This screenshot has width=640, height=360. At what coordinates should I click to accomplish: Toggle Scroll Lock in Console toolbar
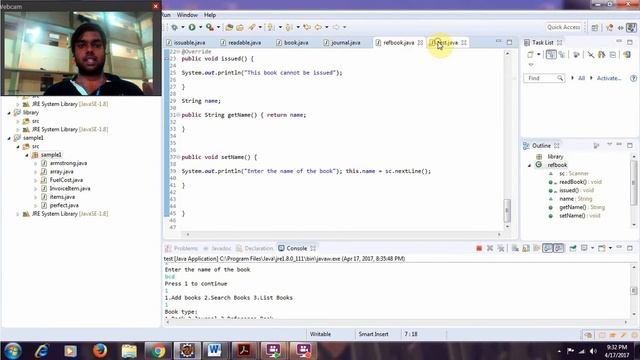coord(526,248)
